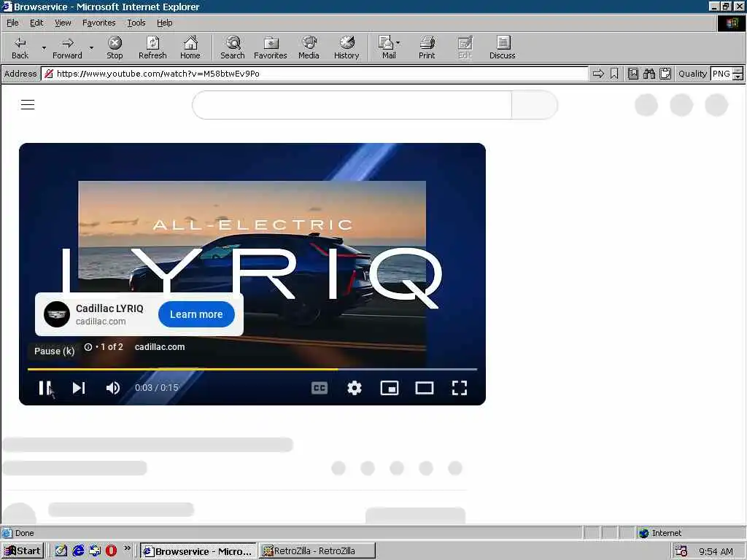The width and height of the screenshot is (747, 560).
Task: Click the ad info icon before 1 of 2
Action: (88, 347)
